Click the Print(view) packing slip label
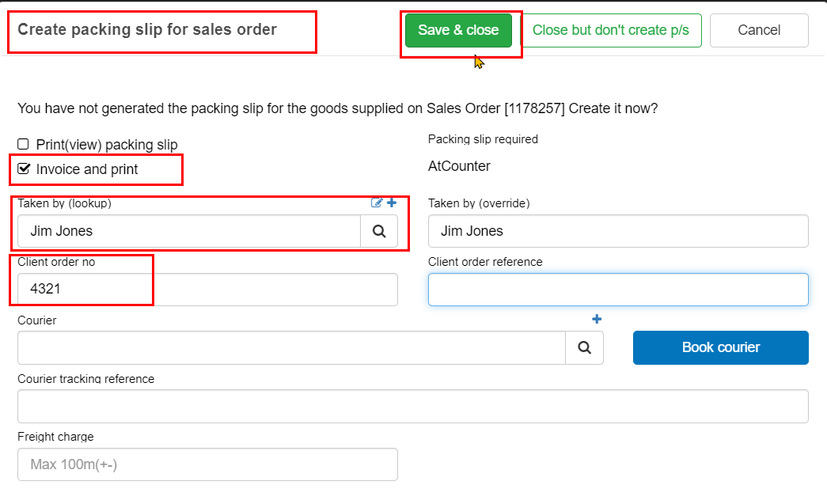The width and height of the screenshot is (827, 504). 107,145
